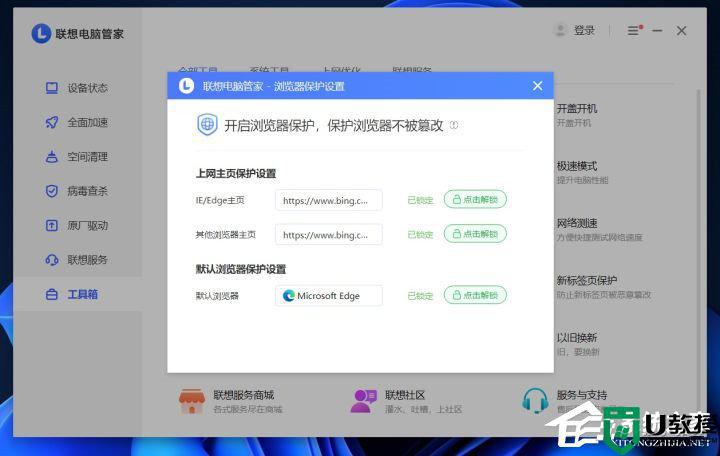
Task: Click the 原厂驱动 upload icon
Action: [x=52, y=225]
